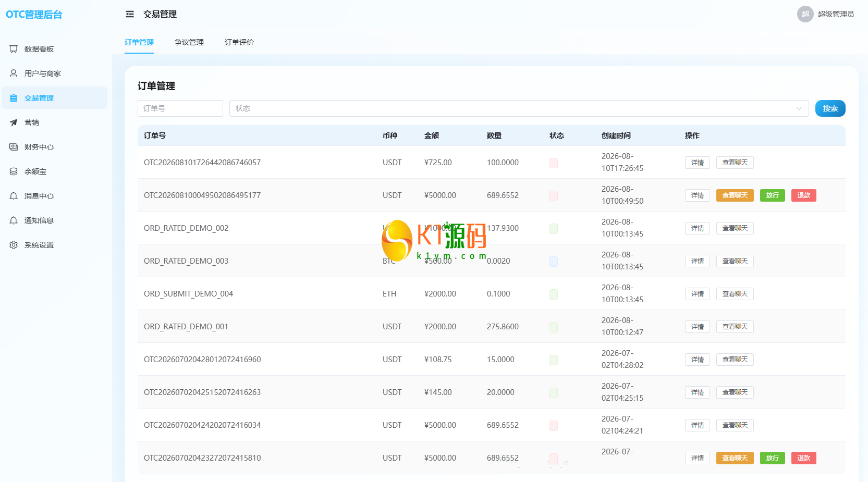This screenshot has width=868, height=482.
Task: Open 系统设置 gear icon
Action: pos(14,245)
